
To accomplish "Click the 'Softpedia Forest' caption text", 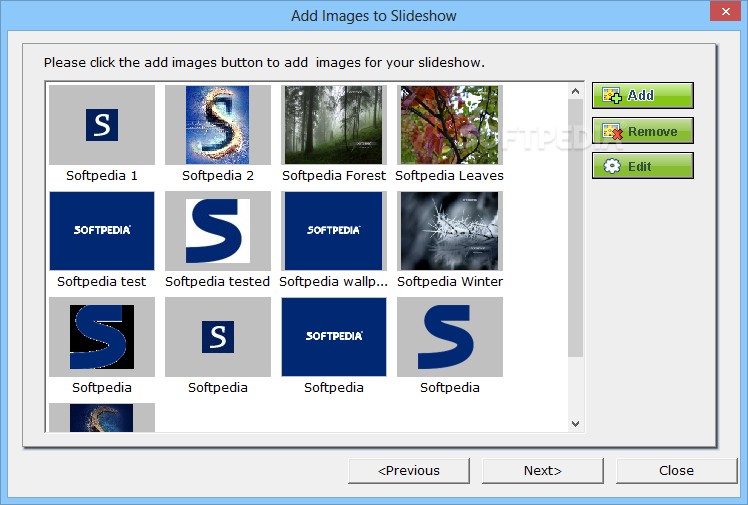I will (x=333, y=175).
